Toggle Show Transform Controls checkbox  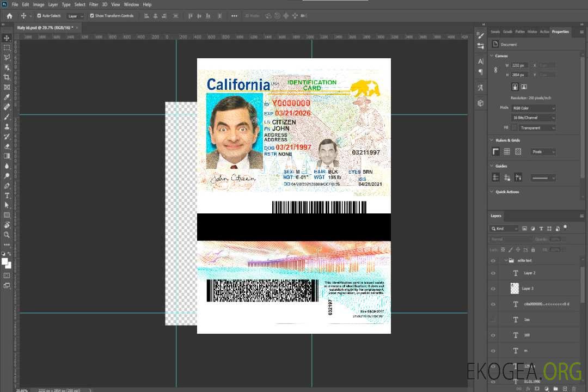[92, 16]
